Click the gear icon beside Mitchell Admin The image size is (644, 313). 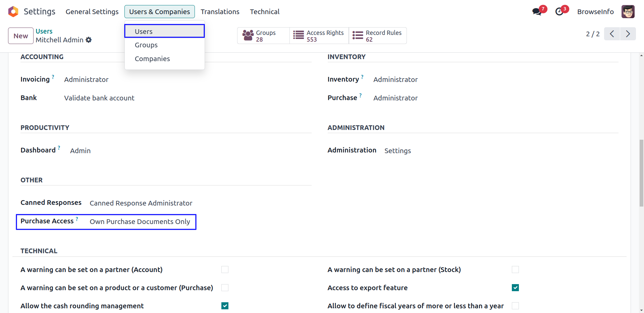tap(89, 40)
